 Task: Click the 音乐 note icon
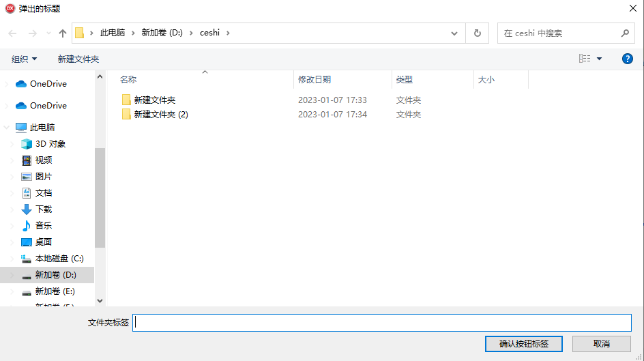coord(27,225)
